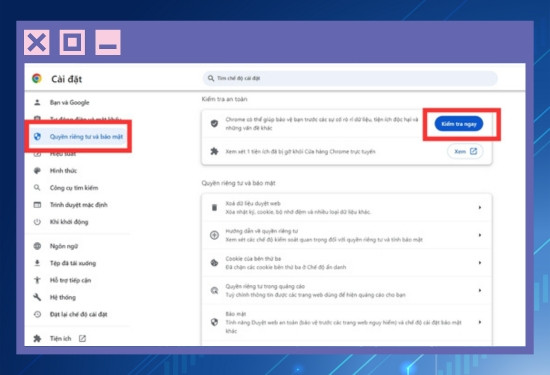This screenshot has height=375, width=550.
Task: Click the settings search field
Action: (350, 78)
